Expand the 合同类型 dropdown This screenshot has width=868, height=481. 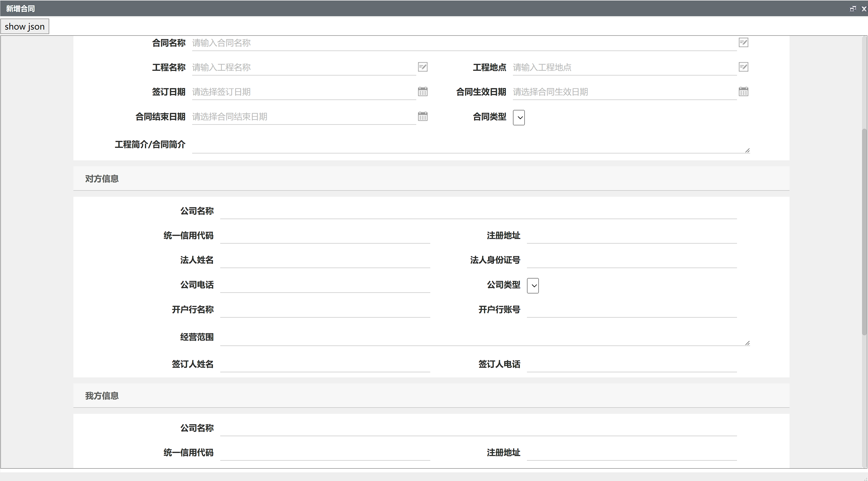(519, 118)
